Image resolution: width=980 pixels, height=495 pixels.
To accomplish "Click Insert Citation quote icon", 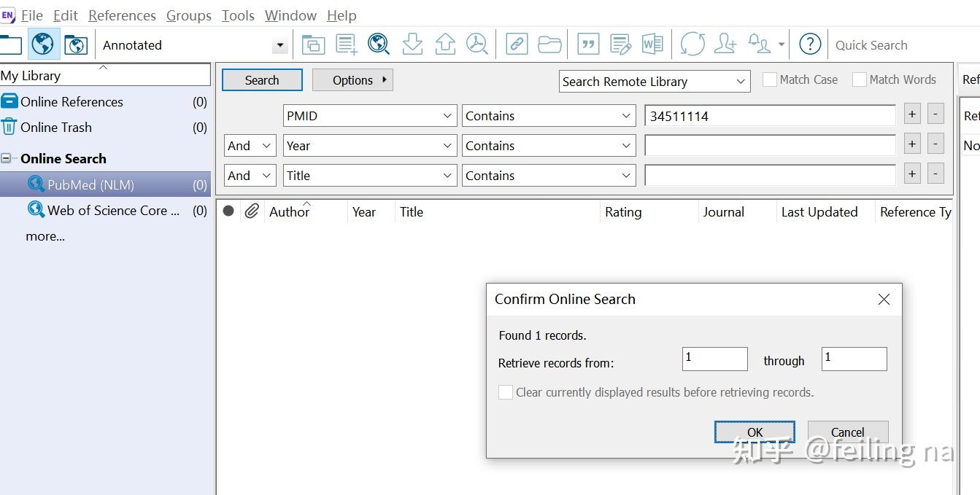I will pyautogui.click(x=588, y=44).
